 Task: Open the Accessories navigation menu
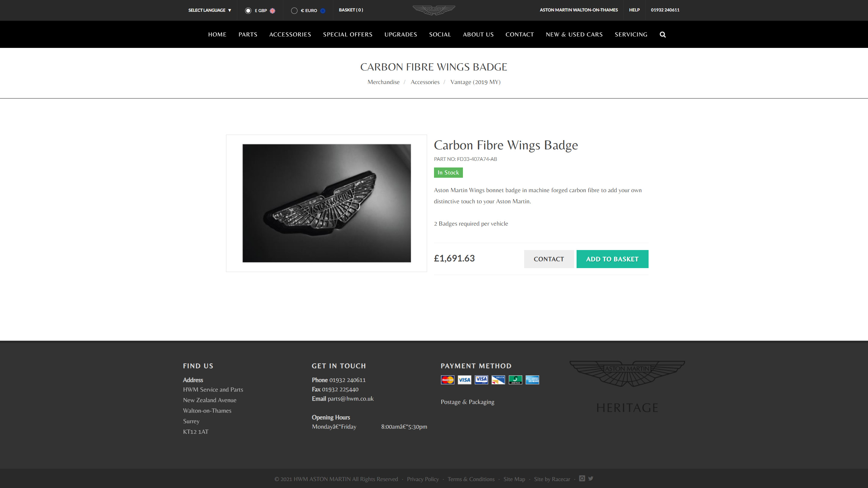290,34
